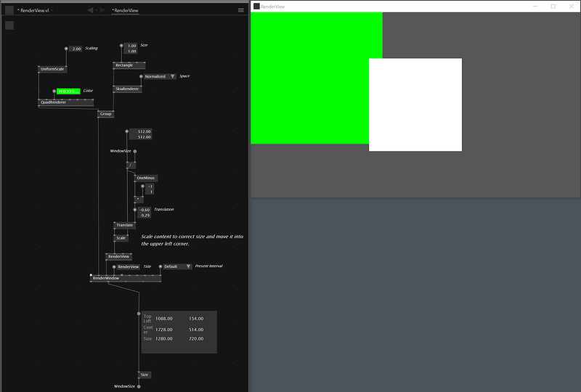The height and width of the screenshot is (392, 581).
Task: Click the Scale content comment text
Action: pyautogui.click(x=192, y=240)
